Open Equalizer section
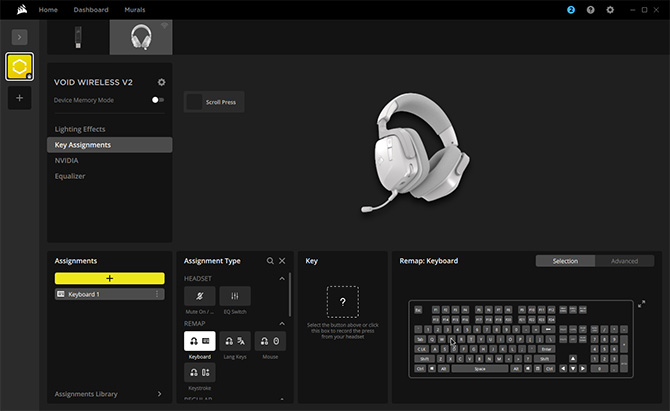The height and width of the screenshot is (411, 670). [x=70, y=176]
